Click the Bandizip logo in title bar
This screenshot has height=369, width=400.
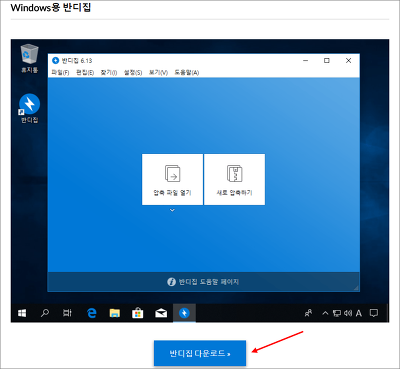tap(56, 61)
